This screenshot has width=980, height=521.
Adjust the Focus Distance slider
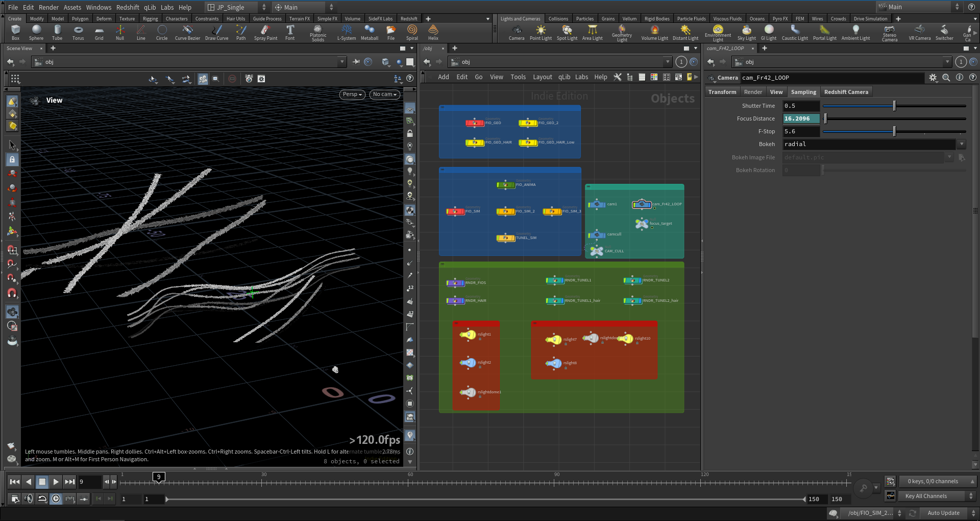[x=894, y=119]
